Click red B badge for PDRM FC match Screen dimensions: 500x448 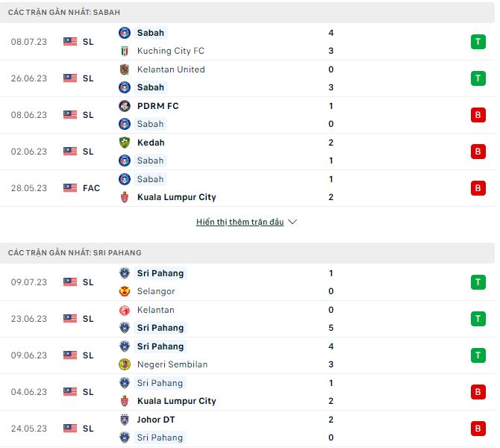[478, 115]
